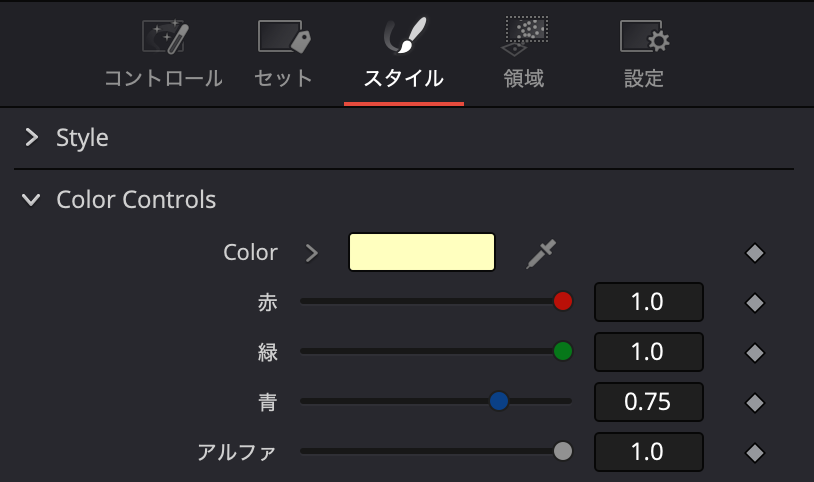Click the アルファ label
Screen dimensions: 814x482
237,452
